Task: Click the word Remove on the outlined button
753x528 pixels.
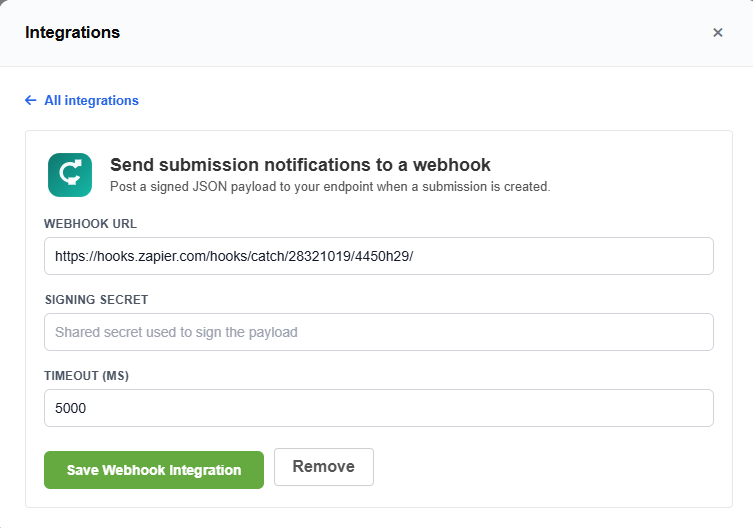Action: [x=324, y=467]
